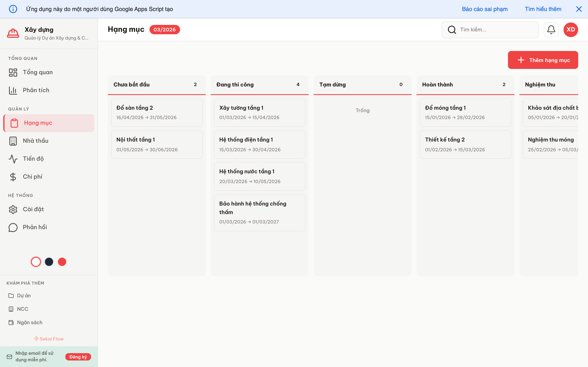
Task: Click the Tiến độ progress waveform icon
Action: [x=13, y=159]
